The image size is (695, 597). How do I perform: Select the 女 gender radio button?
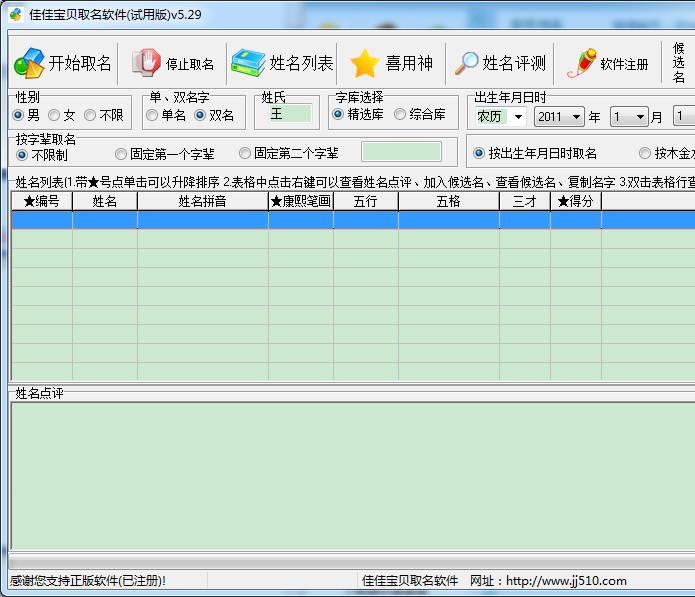pos(54,115)
